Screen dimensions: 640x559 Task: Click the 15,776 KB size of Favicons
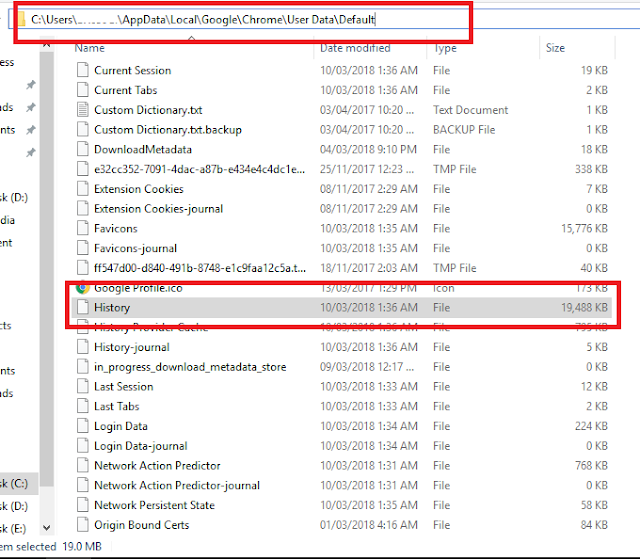[584, 228]
